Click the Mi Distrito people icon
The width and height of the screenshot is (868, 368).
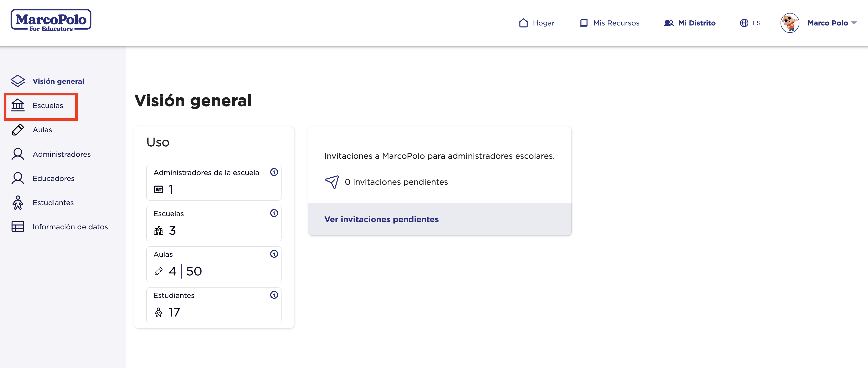pos(669,23)
